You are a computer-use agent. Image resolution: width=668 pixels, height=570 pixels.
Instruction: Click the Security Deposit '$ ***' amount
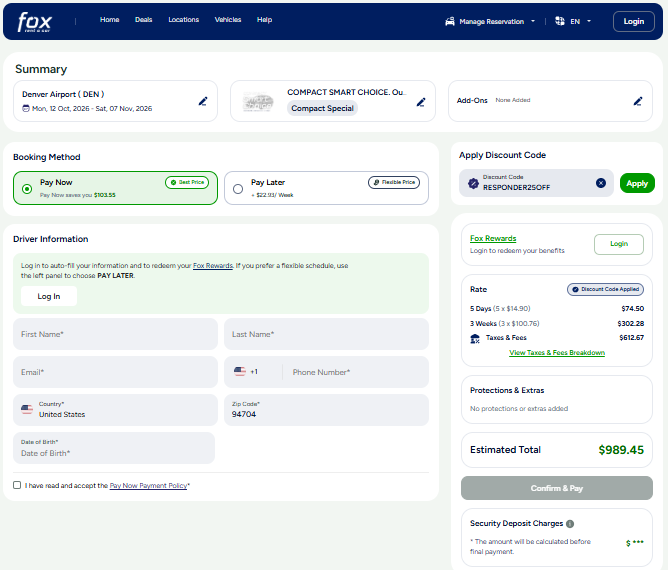tap(635, 543)
